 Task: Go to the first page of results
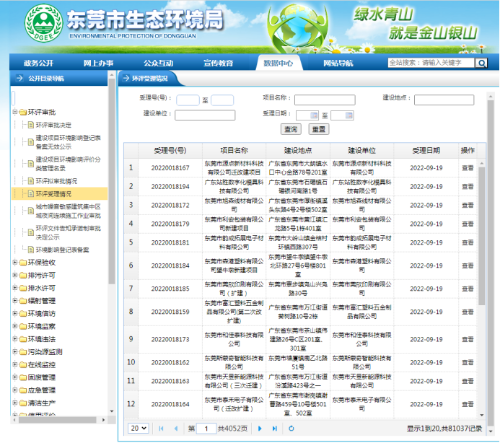click(161, 428)
